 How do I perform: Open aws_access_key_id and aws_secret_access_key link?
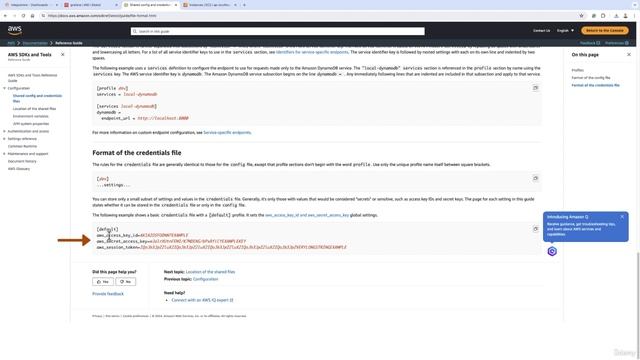point(307,215)
